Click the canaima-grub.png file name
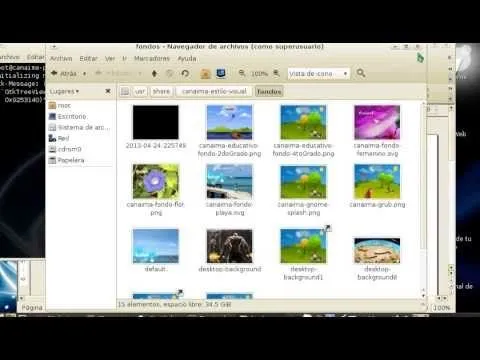 tap(377, 204)
